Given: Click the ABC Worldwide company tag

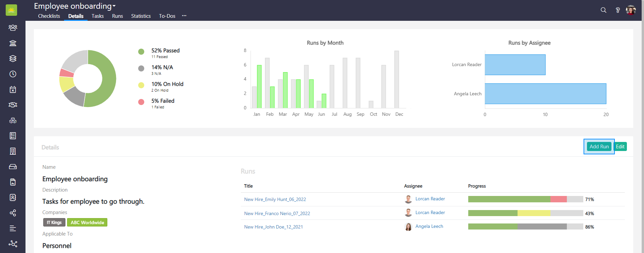Looking at the screenshot, I should click(87, 222).
